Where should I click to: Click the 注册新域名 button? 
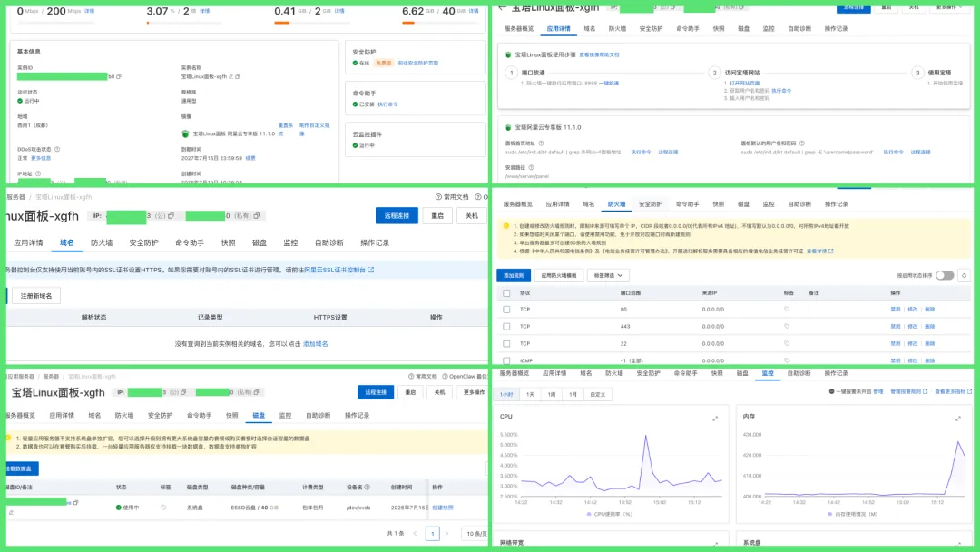tap(36, 296)
